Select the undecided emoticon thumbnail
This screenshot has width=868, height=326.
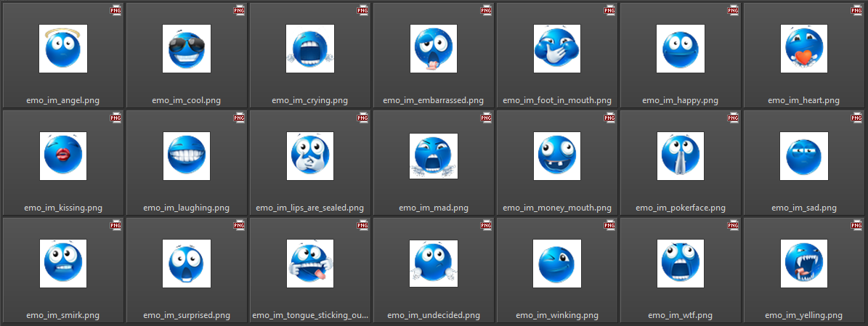[434, 264]
